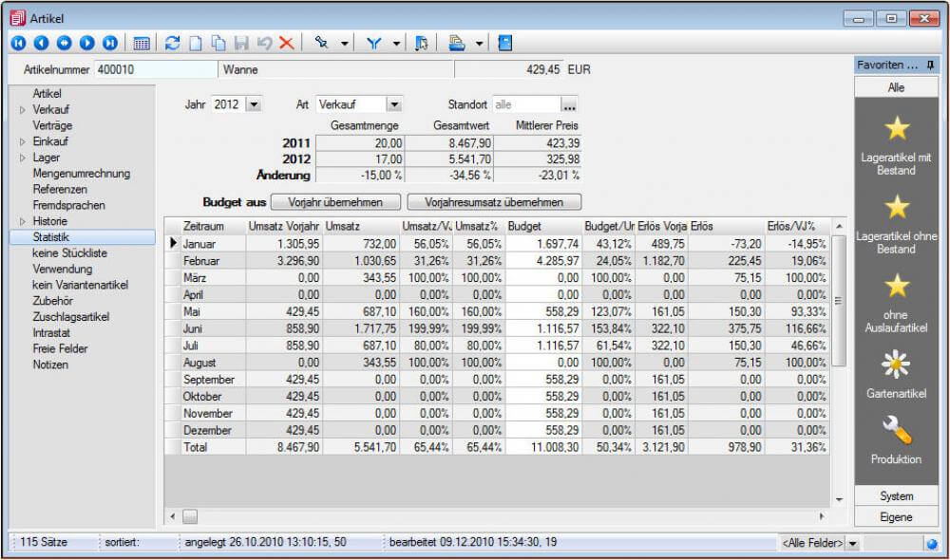
Task: Jump to the last record
Action: [x=110, y=43]
